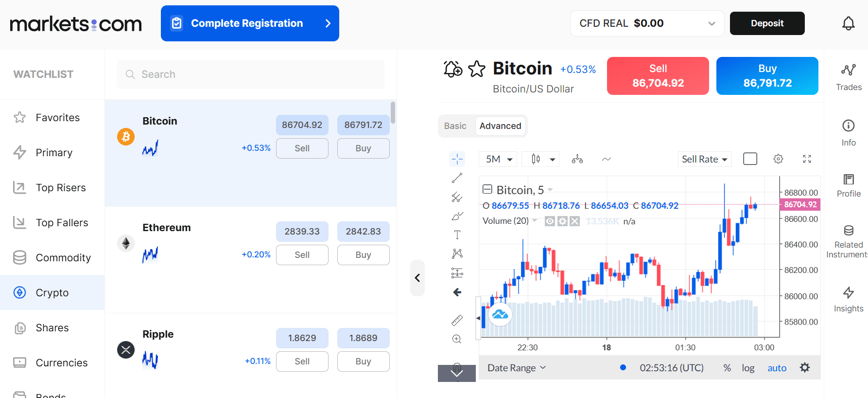Select the text annotation tool
The height and width of the screenshot is (398, 868).
(457, 234)
